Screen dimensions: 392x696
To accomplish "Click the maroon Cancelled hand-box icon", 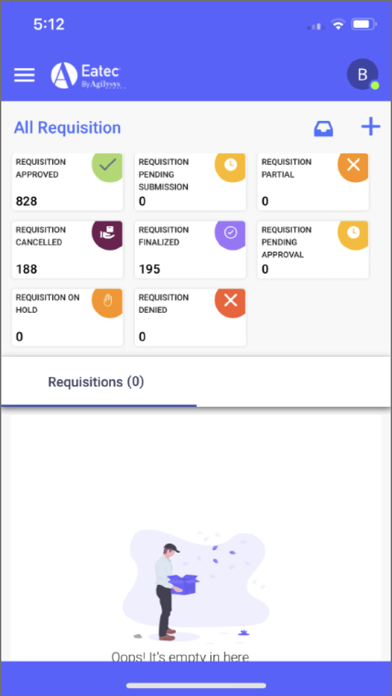I will [107, 234].
